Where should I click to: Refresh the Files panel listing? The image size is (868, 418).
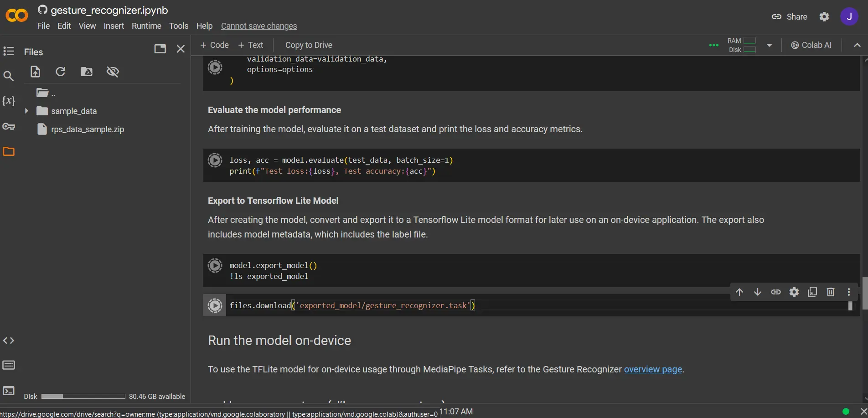click(x=60, y=72)
